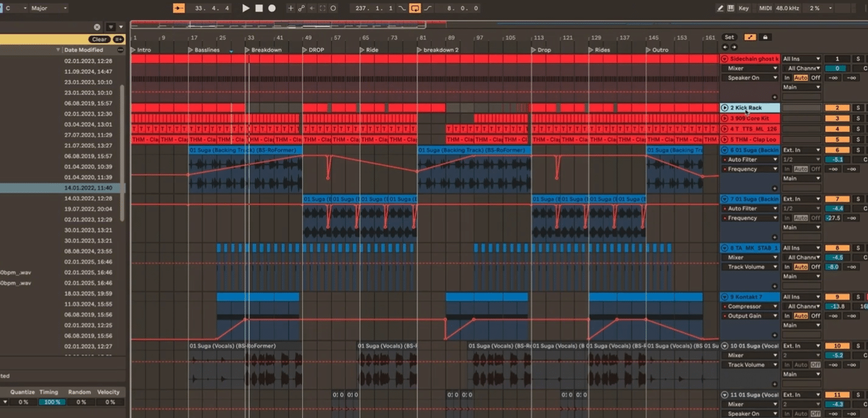Viewport: 868px width, 418px height.
Task: Toggle the computer MIDI keyboard icon
Action: pos(731,8)
